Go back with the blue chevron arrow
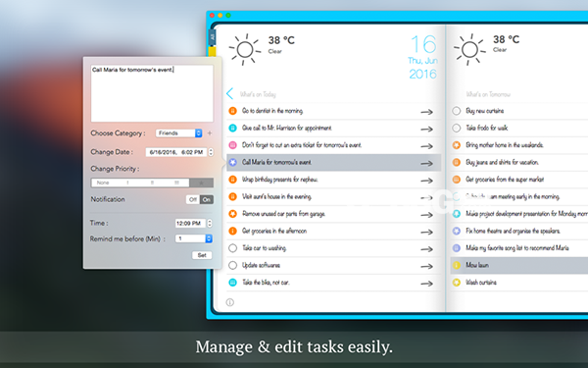Image resolution: width=588 pixels, height=368 pixels. click(x=230, y=93)
